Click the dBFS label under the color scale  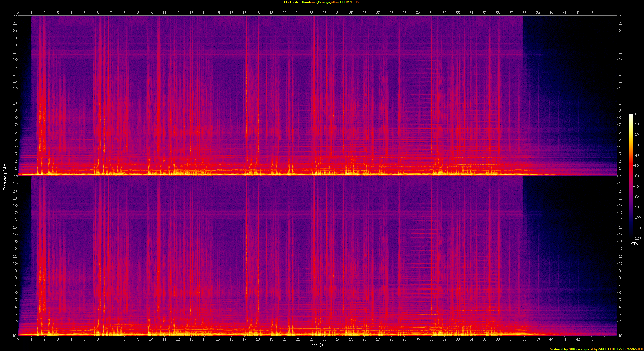click(x=634, y=244)
